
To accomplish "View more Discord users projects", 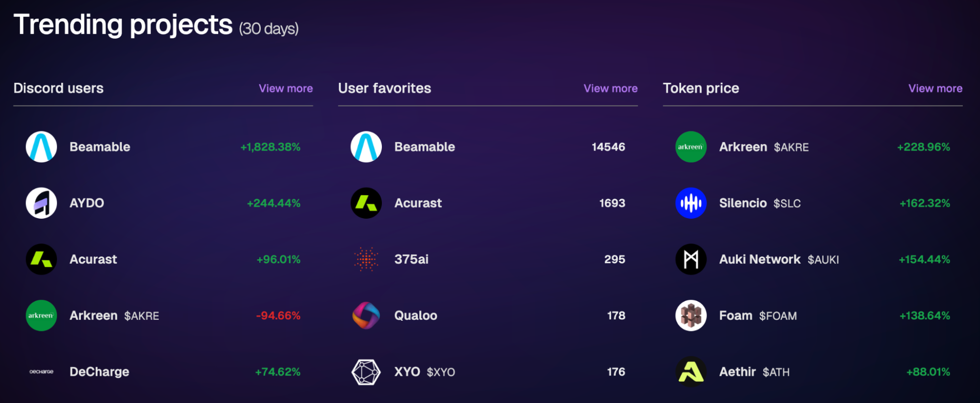I will coord(286,88).
